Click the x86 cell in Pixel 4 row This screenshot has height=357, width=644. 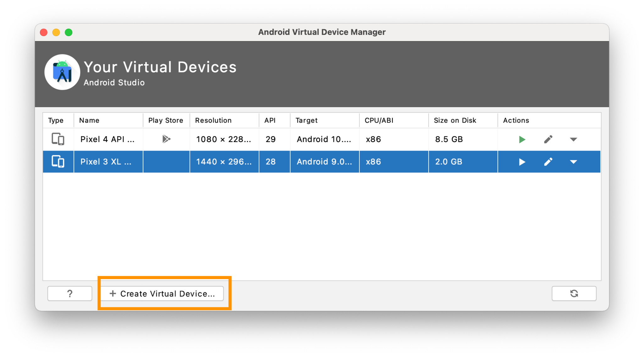pyautogui.click(x=394, y=139)
